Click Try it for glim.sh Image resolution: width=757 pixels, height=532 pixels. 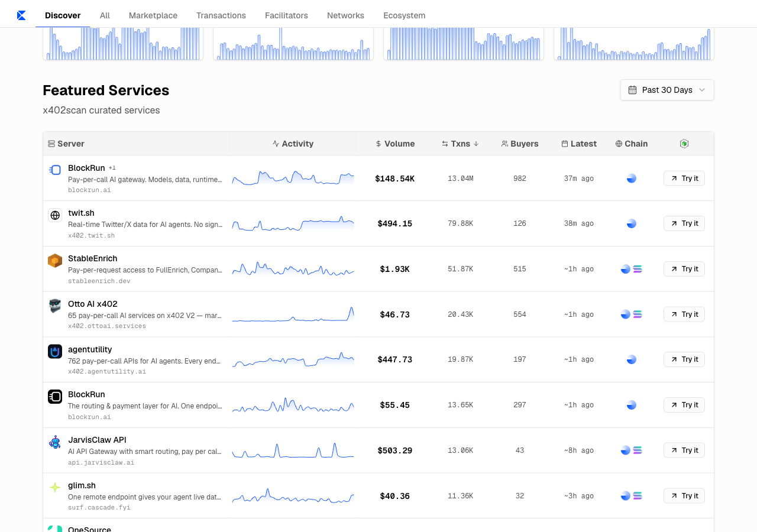tap(684, 496)
